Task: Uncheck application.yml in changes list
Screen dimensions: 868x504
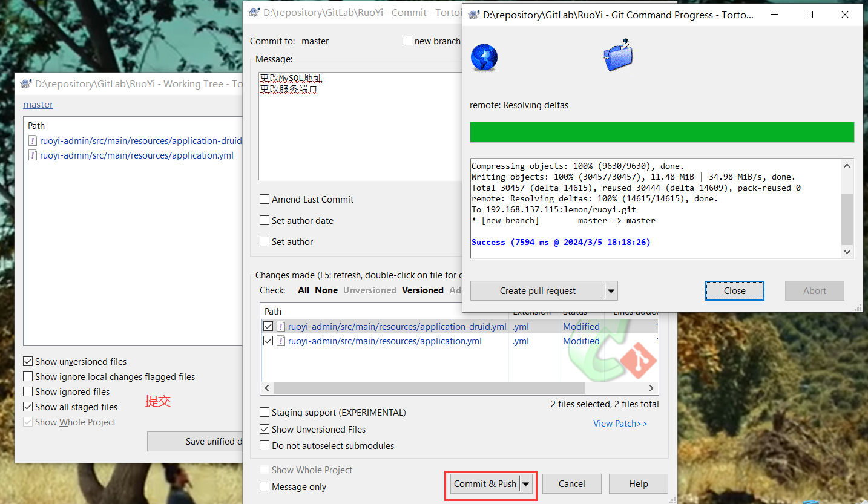Action: [268, 341]
